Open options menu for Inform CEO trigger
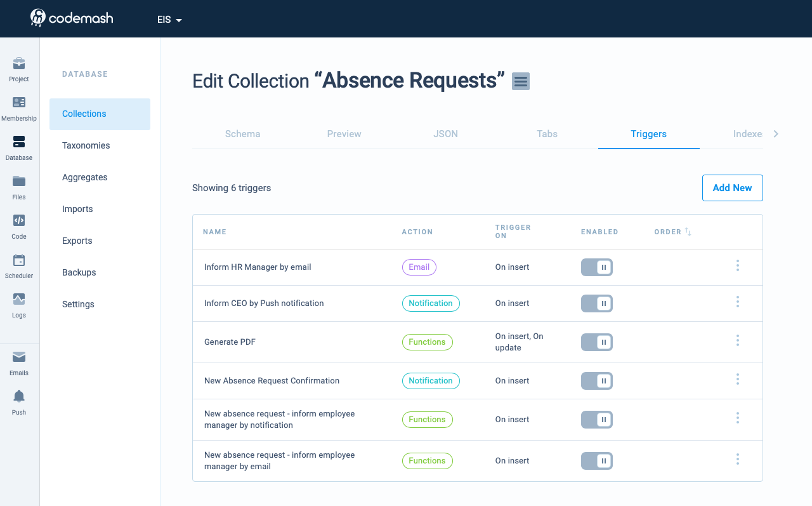This screenshot has height=506, width=812. [737, 303]
